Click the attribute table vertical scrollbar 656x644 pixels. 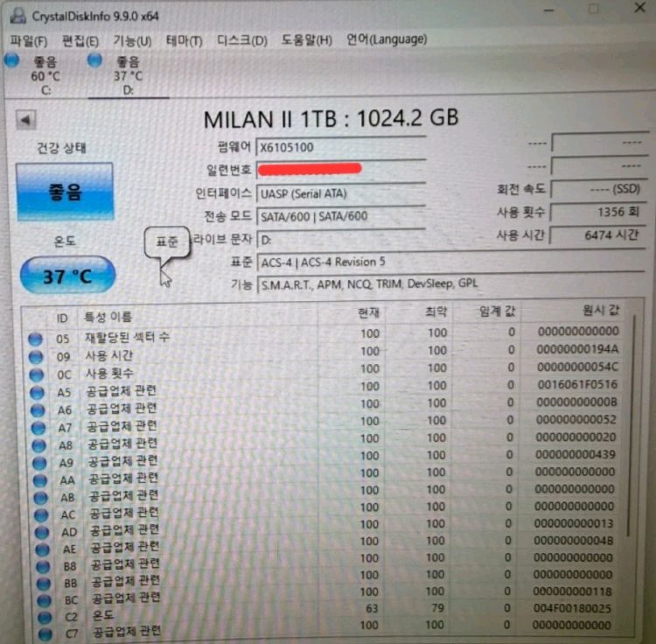(632, 424)
